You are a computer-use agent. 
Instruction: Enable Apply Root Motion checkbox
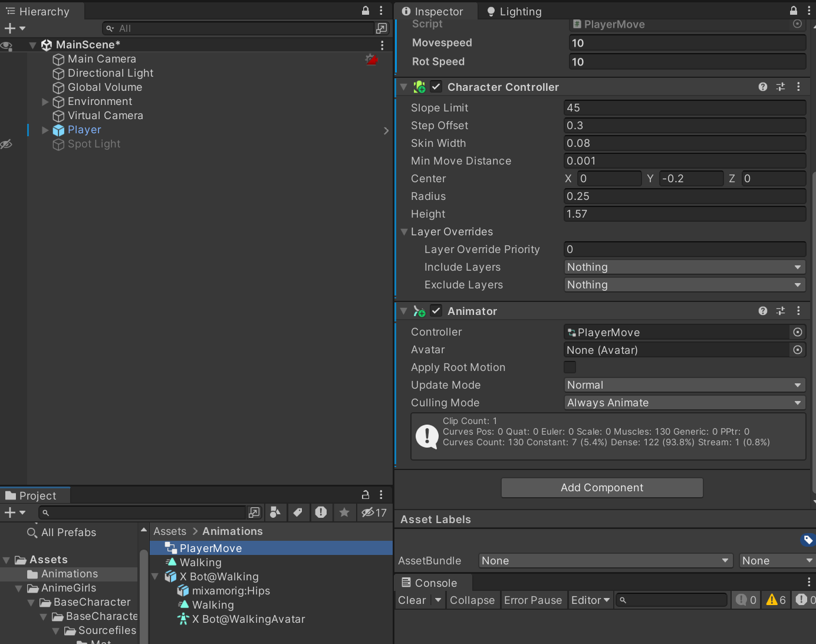click(570, 367)
